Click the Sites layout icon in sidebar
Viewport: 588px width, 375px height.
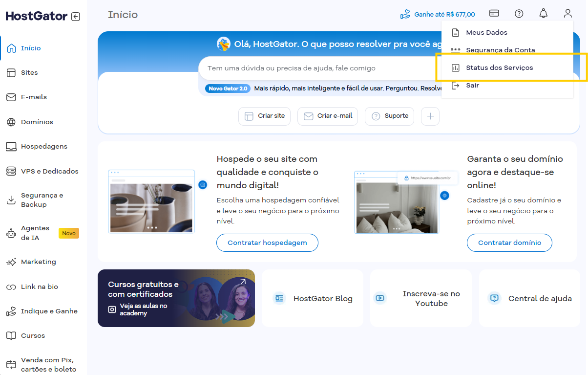(11, 72)
